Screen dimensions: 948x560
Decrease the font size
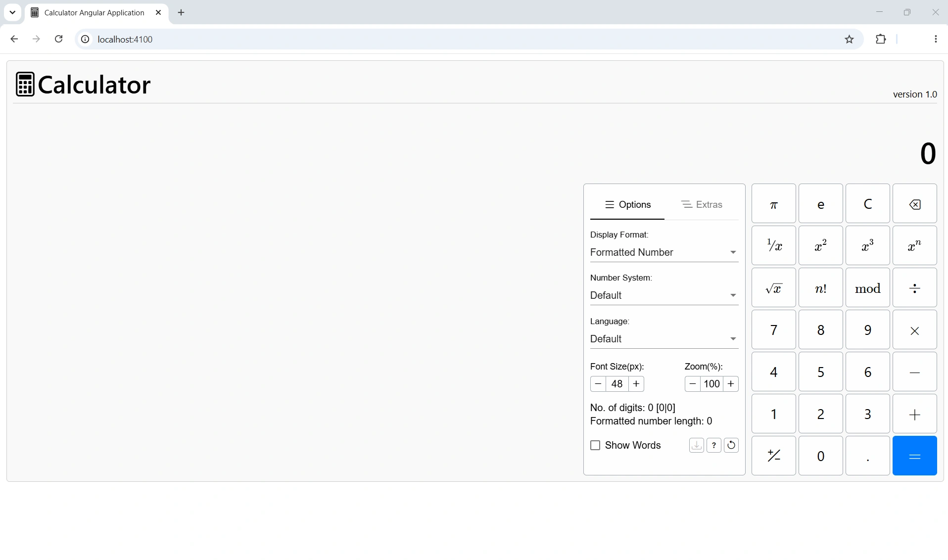[x=598, y=384]
